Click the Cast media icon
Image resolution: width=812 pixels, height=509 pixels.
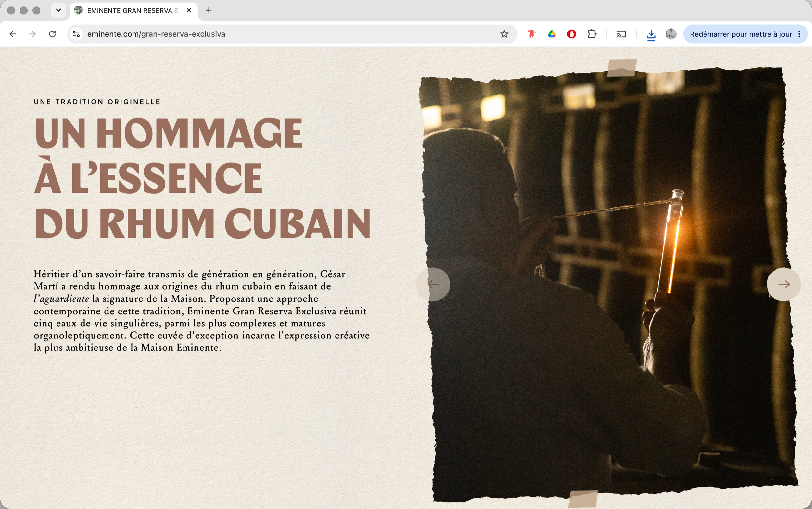tap(621, 34)
